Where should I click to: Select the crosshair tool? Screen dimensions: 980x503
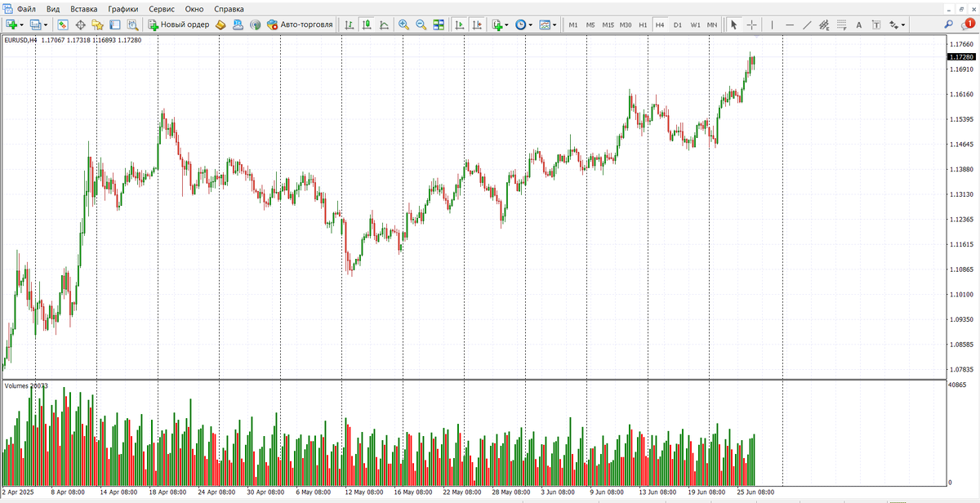[x=751, y=24]
